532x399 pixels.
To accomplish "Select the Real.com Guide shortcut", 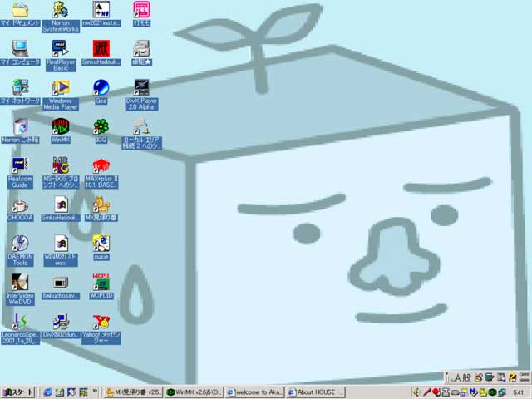I will click(20, 165).
